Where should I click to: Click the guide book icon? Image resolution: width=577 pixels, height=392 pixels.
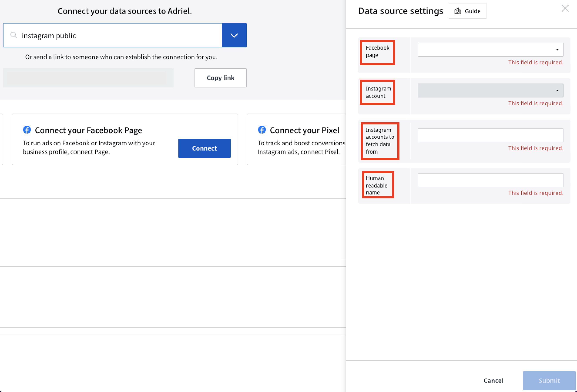tap(458, 11)
